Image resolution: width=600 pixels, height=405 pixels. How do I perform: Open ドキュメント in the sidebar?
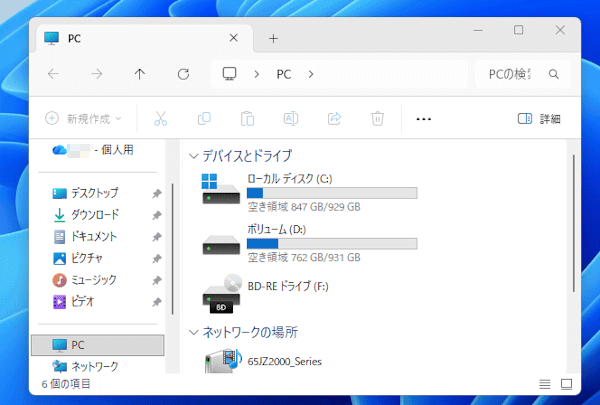pos(93,237)
